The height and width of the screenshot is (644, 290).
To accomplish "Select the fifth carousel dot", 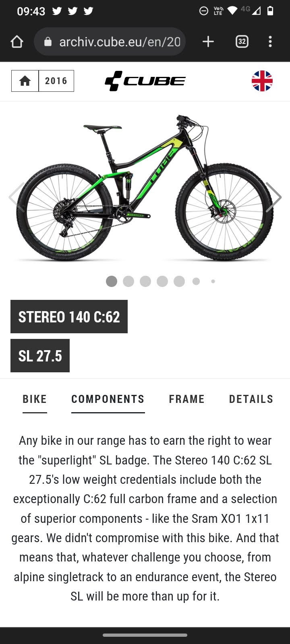I will coord(179,281).
